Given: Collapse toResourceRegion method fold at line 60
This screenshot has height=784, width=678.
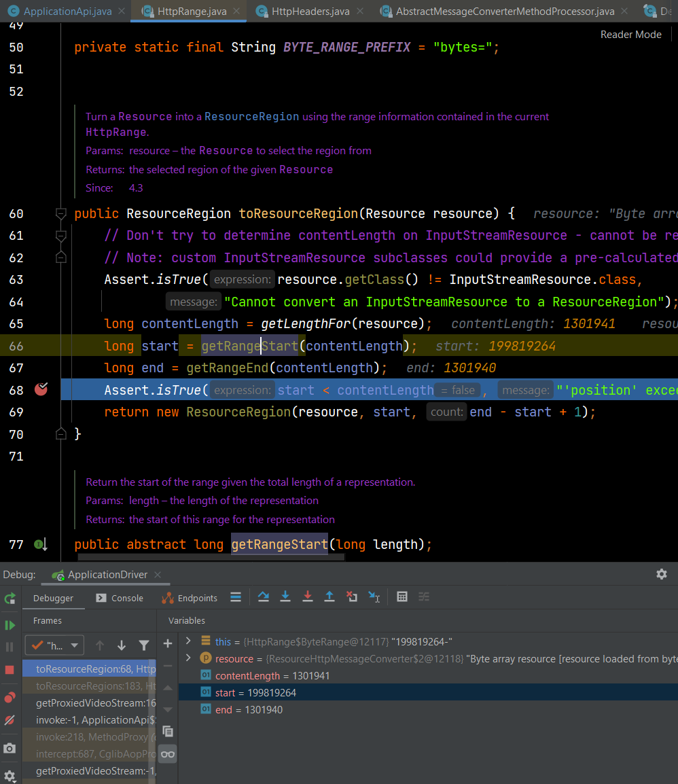Looking at the screenshot, I should [61, 213].
